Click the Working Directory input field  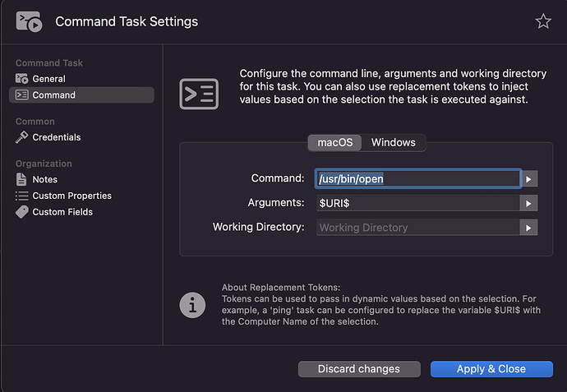417,227
